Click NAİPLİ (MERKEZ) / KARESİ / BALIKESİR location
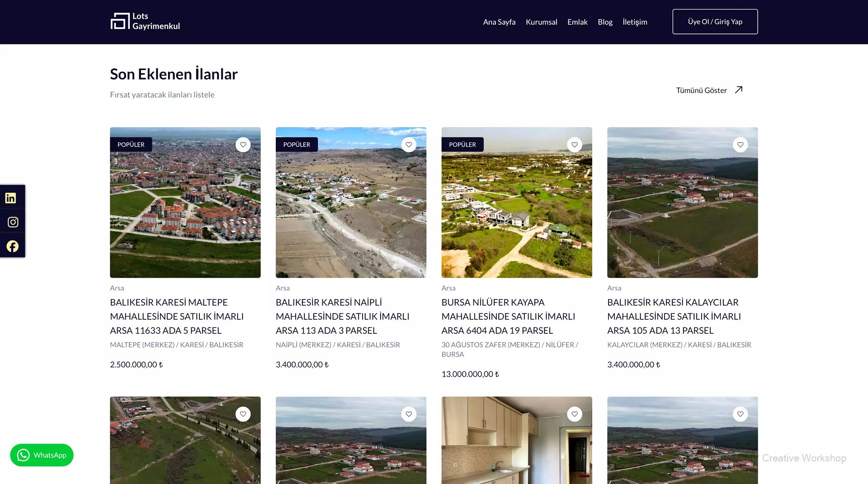The image size is (868, 484). pos(338,345)
